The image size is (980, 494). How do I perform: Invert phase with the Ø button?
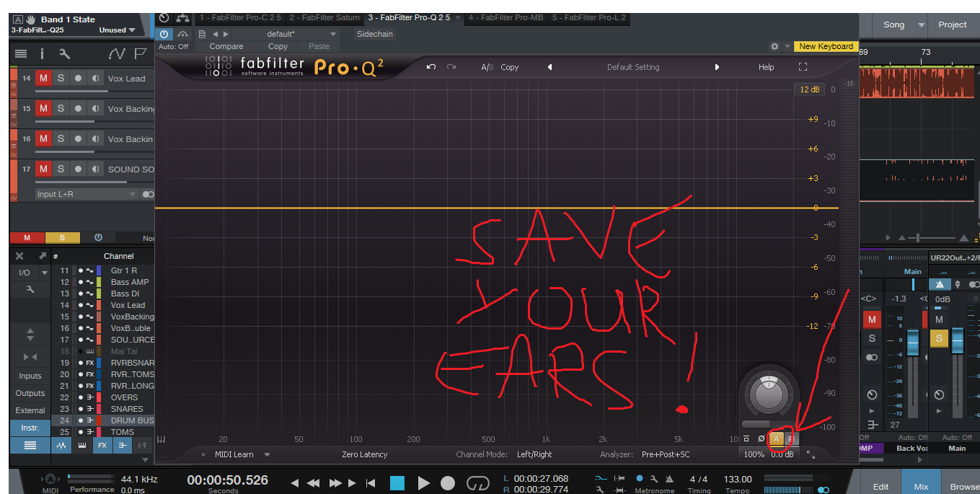click(762, 438)
